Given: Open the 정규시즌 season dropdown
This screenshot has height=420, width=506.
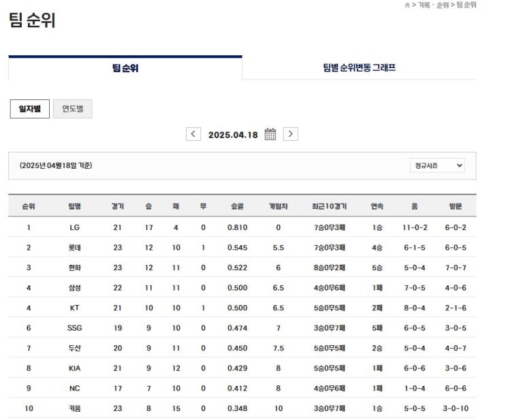Looking at the screenshot, I should click(x=437, y=165).
